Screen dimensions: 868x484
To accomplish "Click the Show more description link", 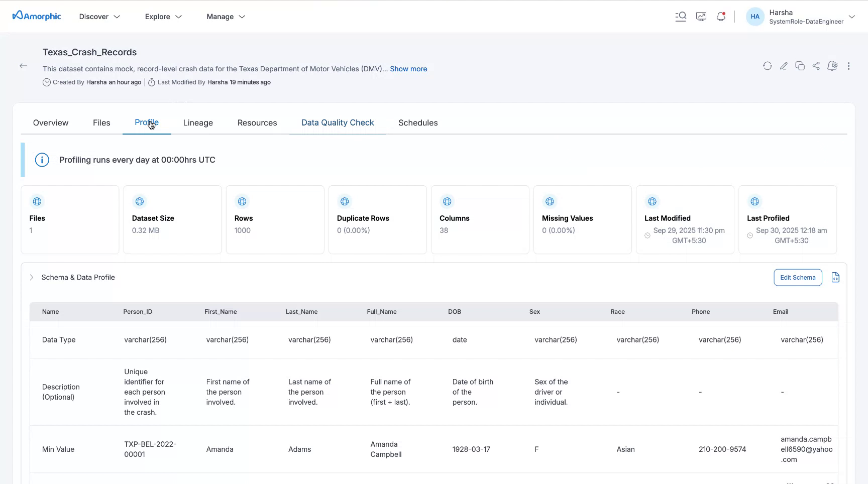I will click(x=408, y=69).
